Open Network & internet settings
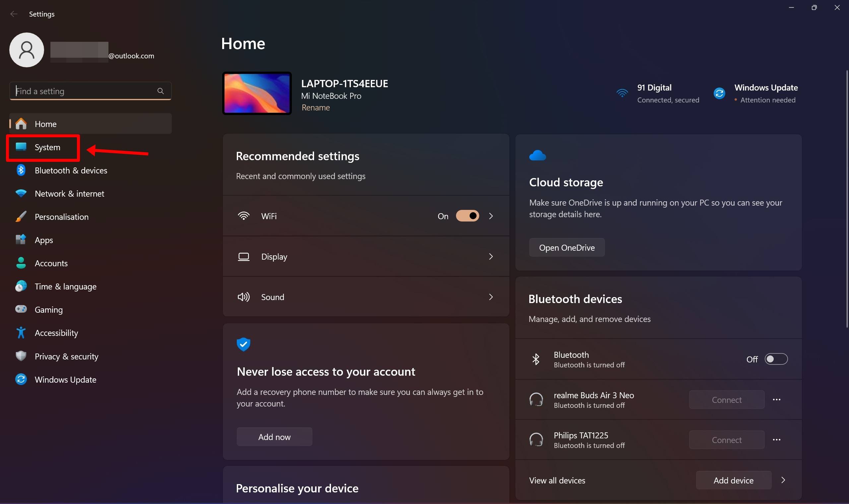This screenshot has height=504, width=849. [x=69, y=193]
